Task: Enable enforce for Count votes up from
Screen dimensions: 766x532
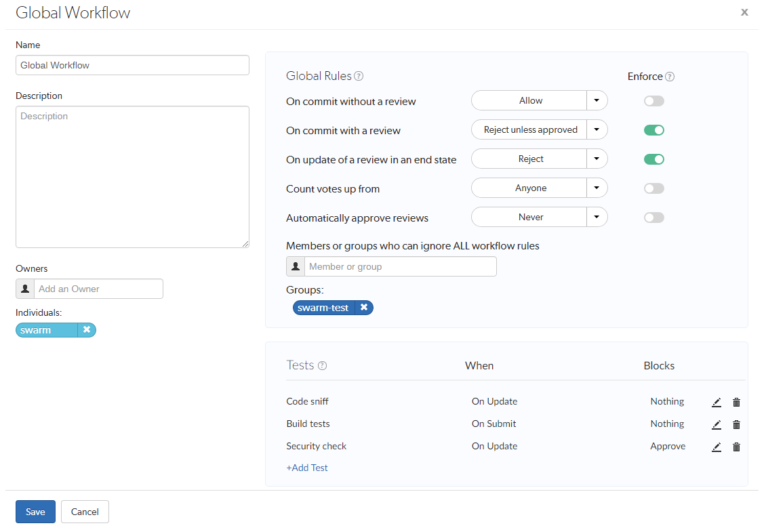Action: point(653,188)
